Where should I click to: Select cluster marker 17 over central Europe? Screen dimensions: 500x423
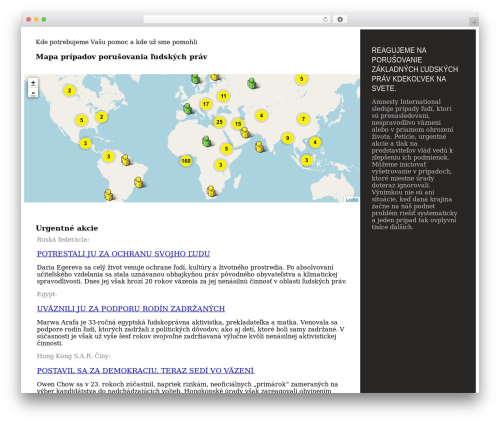pos(206,104)
